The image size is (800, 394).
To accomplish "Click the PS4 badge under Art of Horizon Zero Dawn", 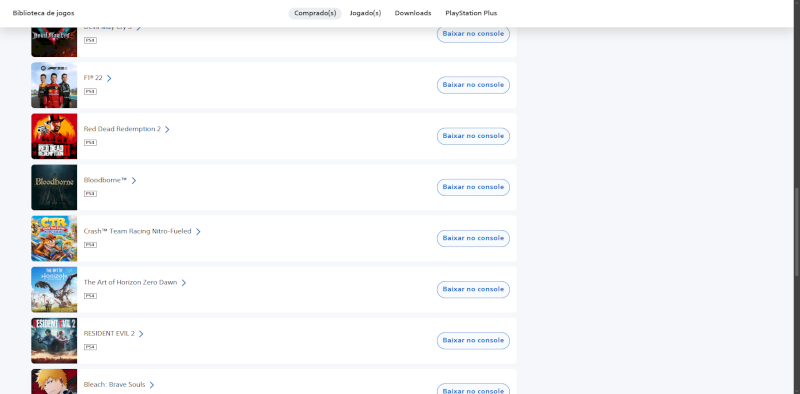I will [90, 296].
